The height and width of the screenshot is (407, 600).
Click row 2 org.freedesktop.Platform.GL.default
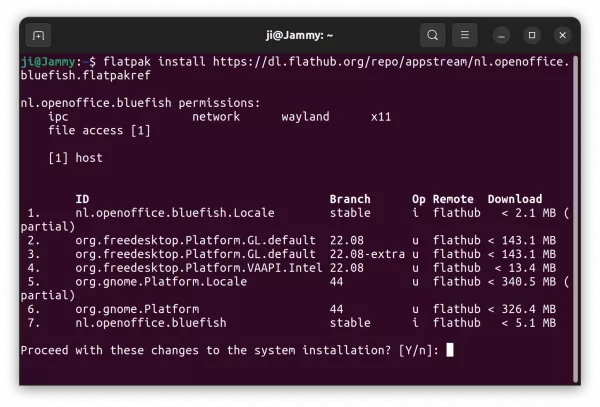click(196, 241)
